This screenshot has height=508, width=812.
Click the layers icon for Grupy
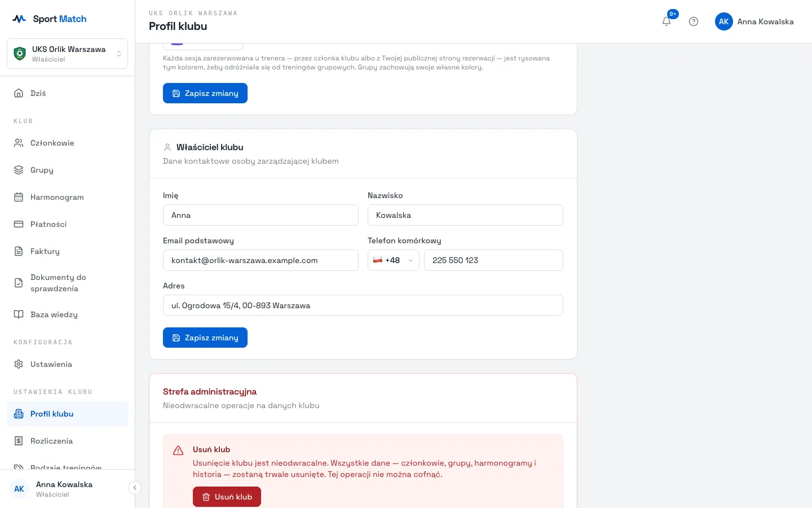[19, 170]
